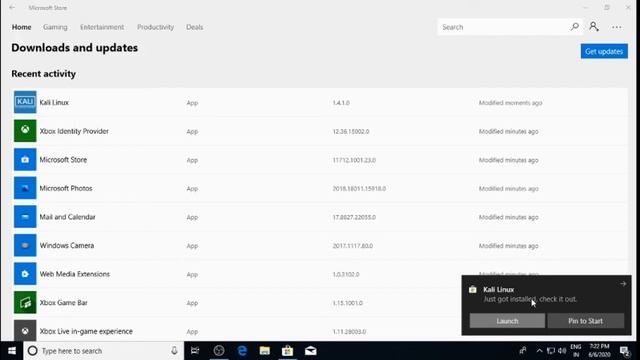Viewport: 640px width, 360px height.
Task: Switch to the Home tab
Action: pos(21,27)
